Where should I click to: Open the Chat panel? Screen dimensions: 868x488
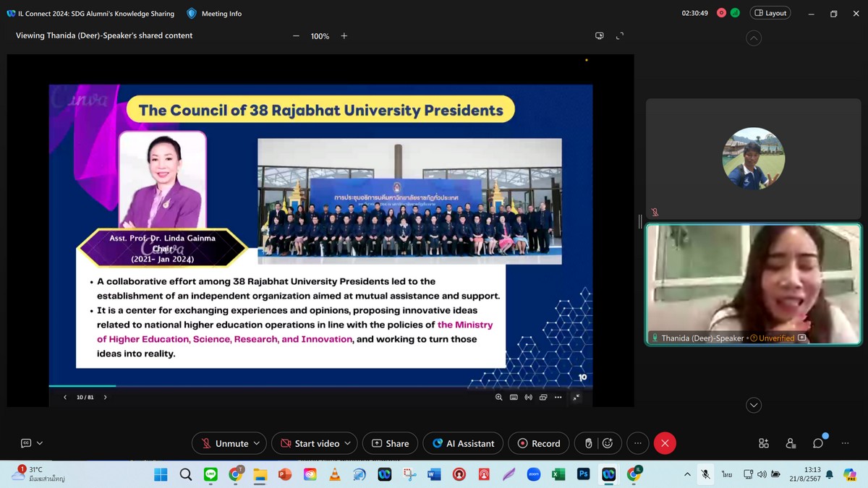click(817, 443)
